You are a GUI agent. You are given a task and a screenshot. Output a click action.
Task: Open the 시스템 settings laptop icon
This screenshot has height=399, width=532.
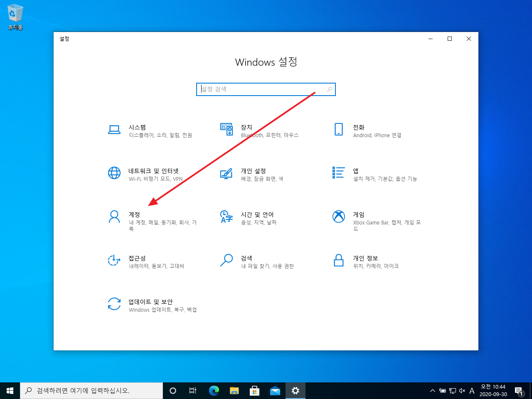pyautogui.click(x=114, y=130)
